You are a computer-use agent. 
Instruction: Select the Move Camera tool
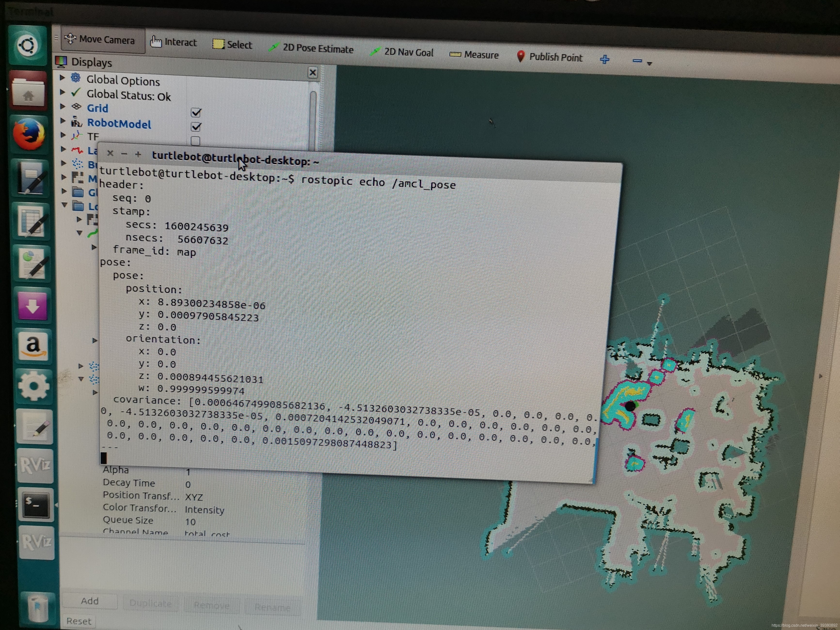[x=103, y=40]
